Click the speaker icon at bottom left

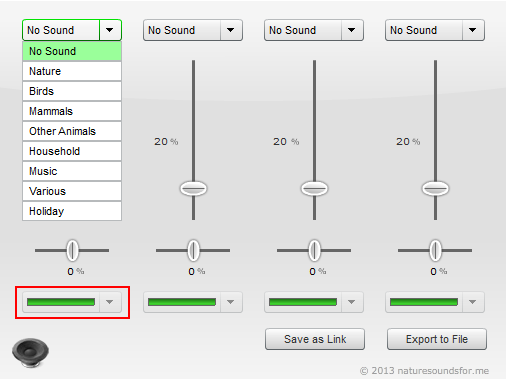tap(30, 353)
